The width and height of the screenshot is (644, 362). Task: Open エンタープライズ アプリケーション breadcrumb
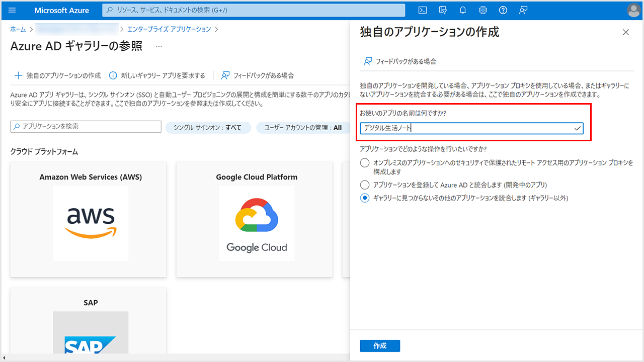pyautogui.click(x=169, y=29)
